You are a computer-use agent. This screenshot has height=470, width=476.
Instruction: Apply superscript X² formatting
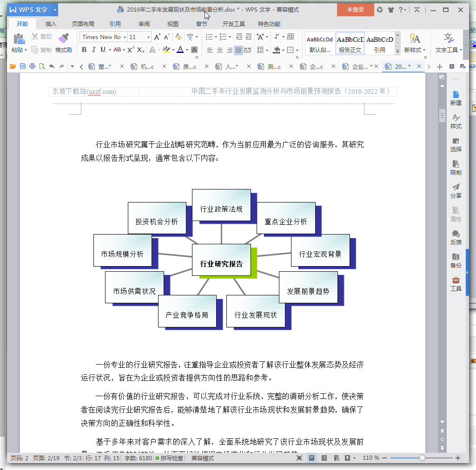click(x=131, y=50)
